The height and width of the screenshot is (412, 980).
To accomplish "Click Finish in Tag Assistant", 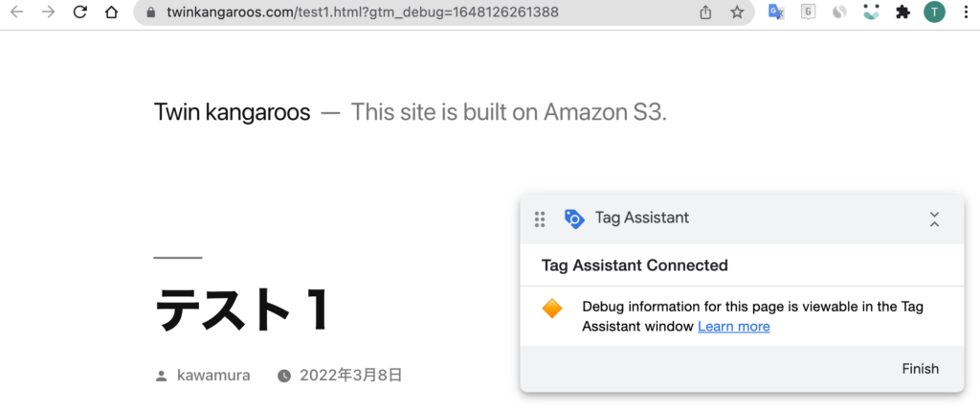I will 920,369.
